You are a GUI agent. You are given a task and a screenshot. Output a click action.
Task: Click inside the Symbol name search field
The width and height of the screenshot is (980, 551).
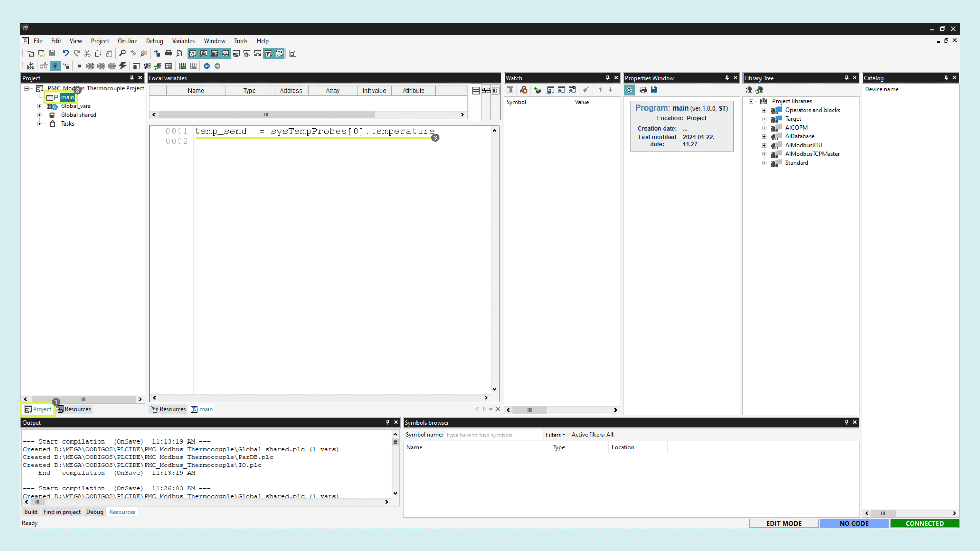(x=491, y=435)
